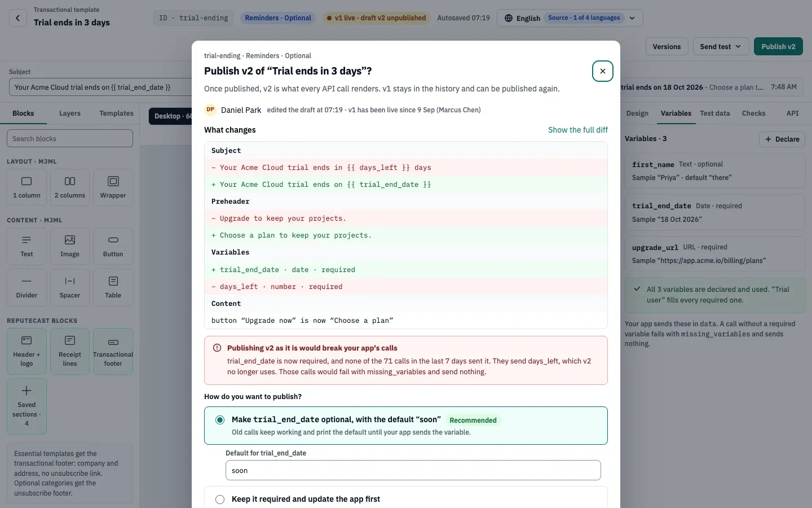Insert the Receipt lines block
The width and height of the screenshot is (812, 508).
[70, 351]
